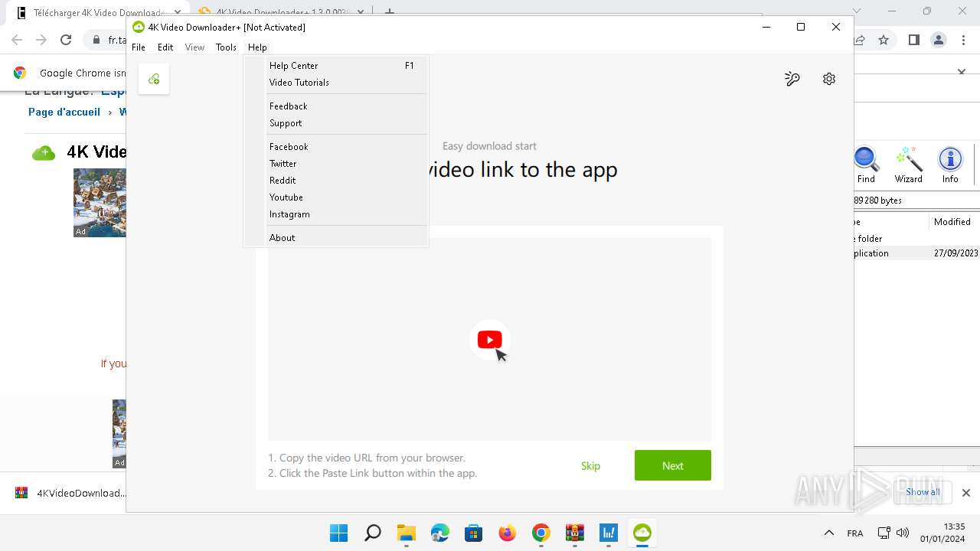Click the ad thumbnail beside 4K Video title
The width and height of the screenshot is (980, 551).
pos(100,202)
